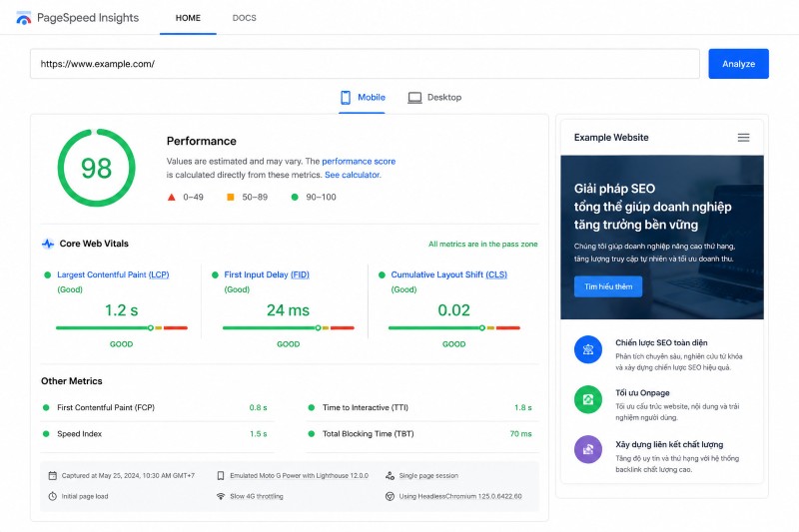
Task: Click the red triangle 0–49 legend icon
Action: point(171,197)
